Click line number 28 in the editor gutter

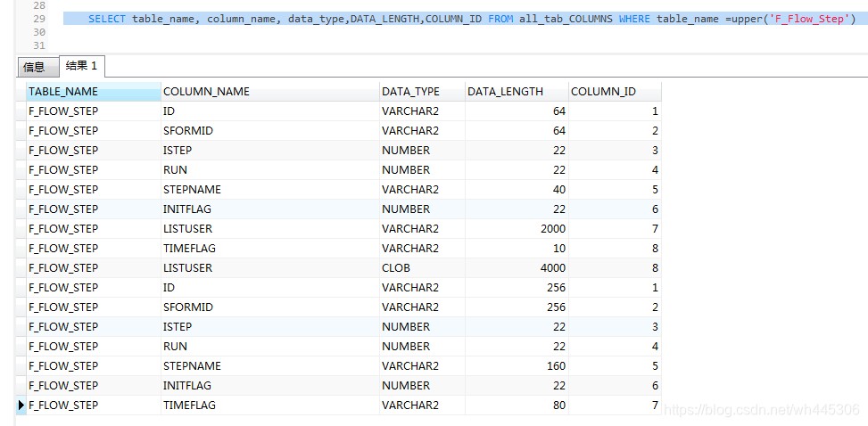pyautogui.click(x=39, y=5)
